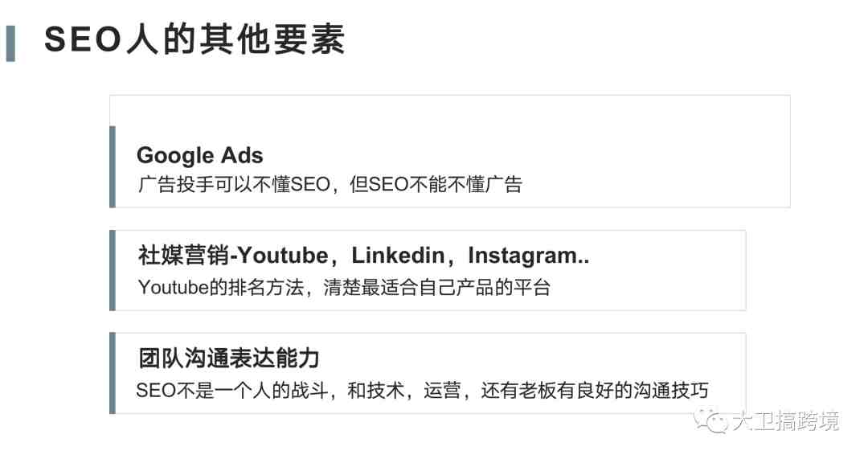Viewport: 868px width, 459px height.
Task: Click the gray bar left of Google Ads card
Action: coord(113,167)
